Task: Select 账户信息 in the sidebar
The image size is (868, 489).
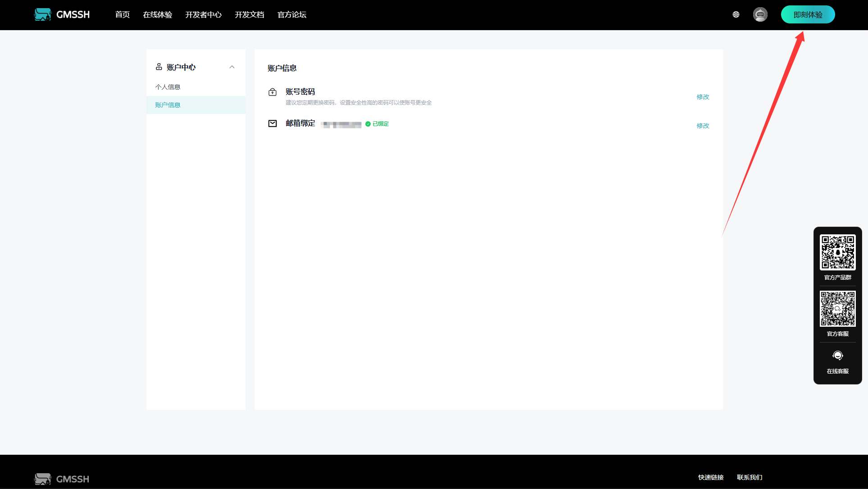Action: click(x=168, y=105)
